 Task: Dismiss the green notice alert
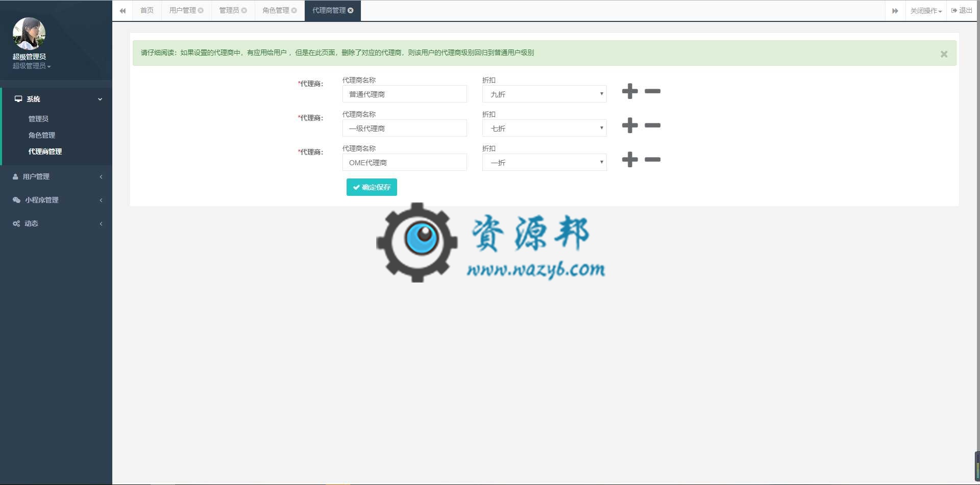coord(944,54)
